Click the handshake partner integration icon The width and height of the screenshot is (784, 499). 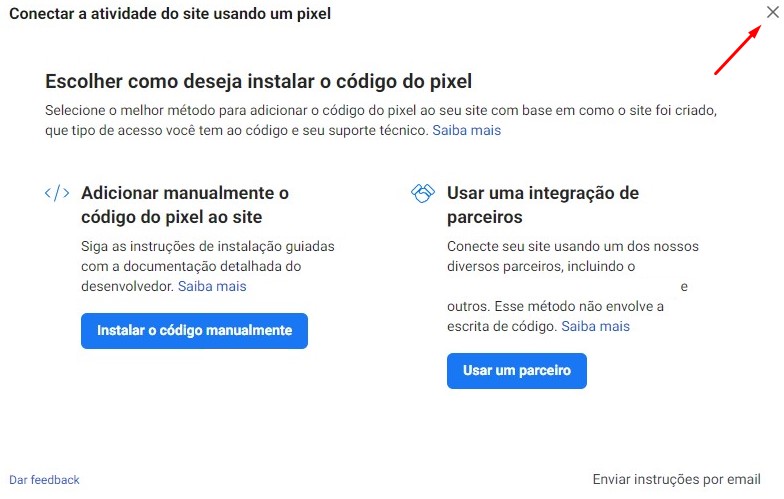point(423,193)
